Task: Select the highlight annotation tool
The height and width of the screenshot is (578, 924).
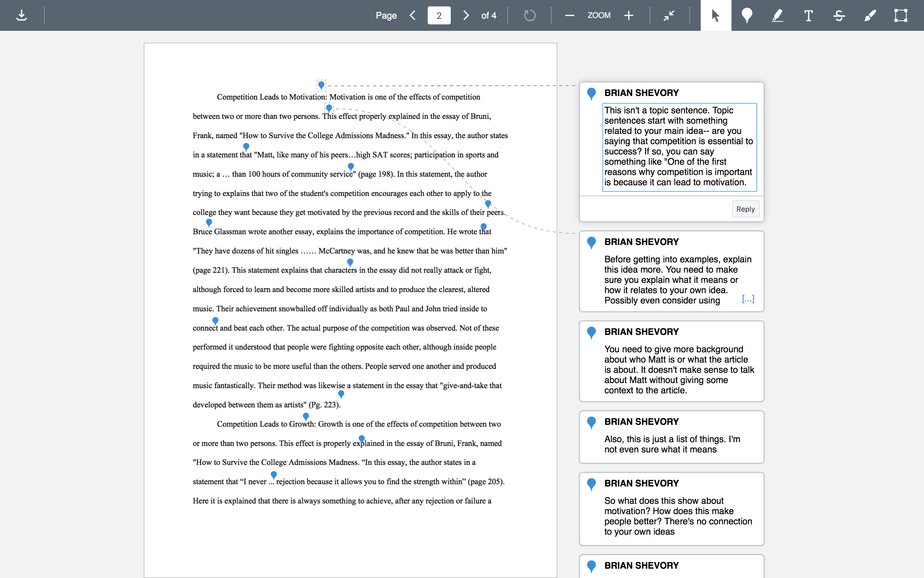Action: (x=778, y=15)
